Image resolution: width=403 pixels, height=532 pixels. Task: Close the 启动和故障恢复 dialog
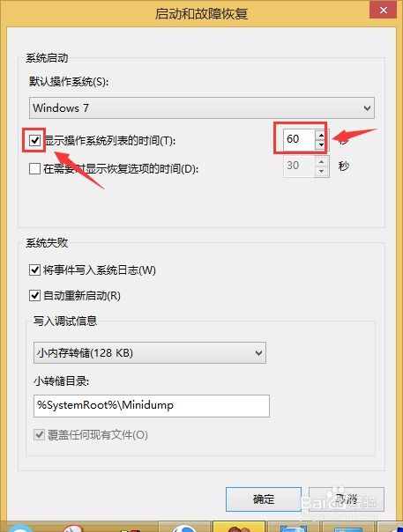pos(383,10)
